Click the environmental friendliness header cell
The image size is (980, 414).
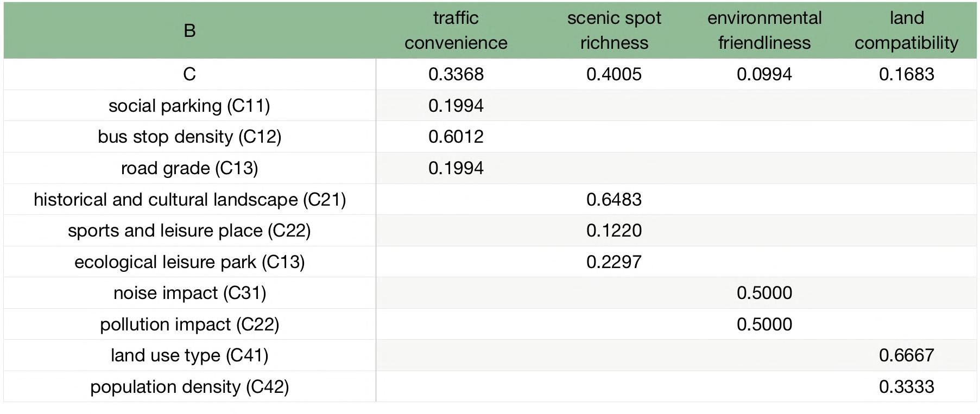coord(764,30)
